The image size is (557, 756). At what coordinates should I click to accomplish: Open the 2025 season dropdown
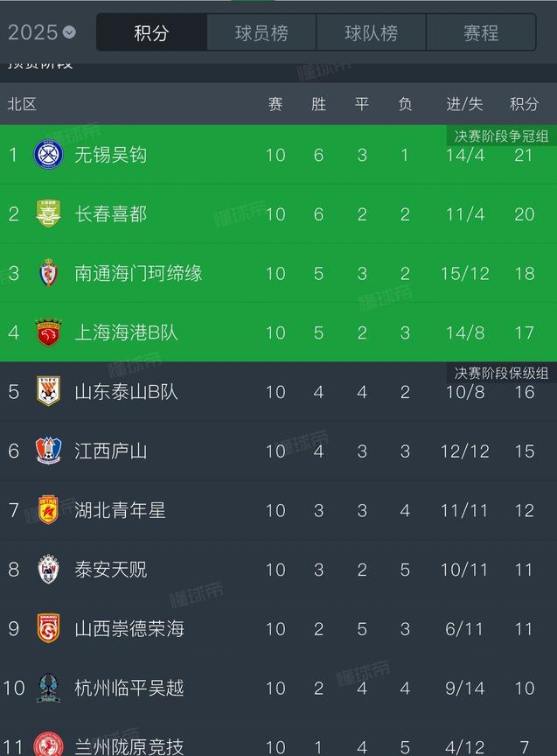[42, 32]
